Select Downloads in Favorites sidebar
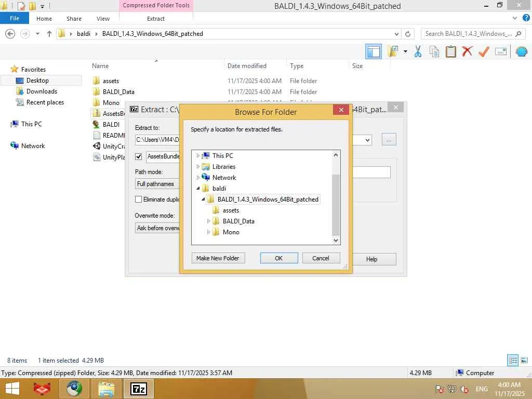The width and height of the screenshot is (532, 399). [x=42, y=91]
